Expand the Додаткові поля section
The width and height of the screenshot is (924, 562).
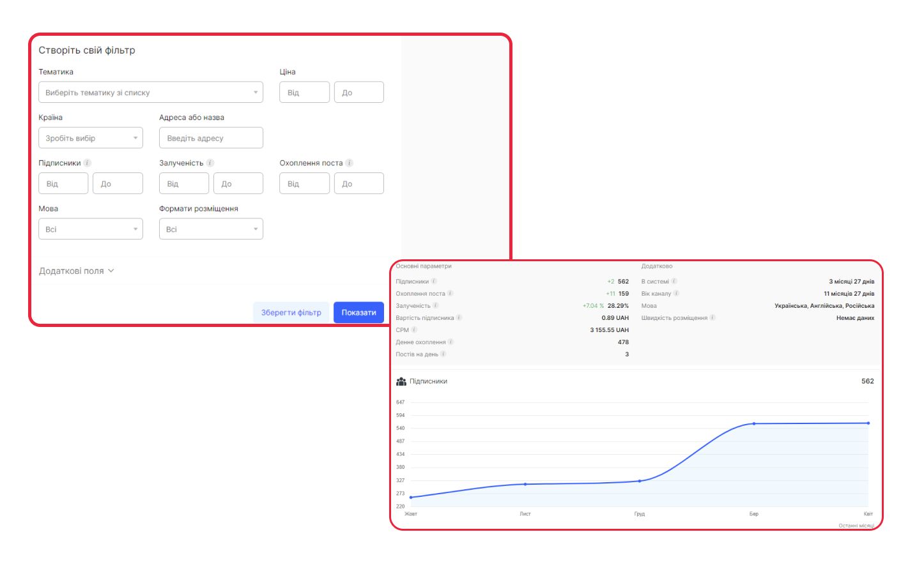(x=77, y=271)
